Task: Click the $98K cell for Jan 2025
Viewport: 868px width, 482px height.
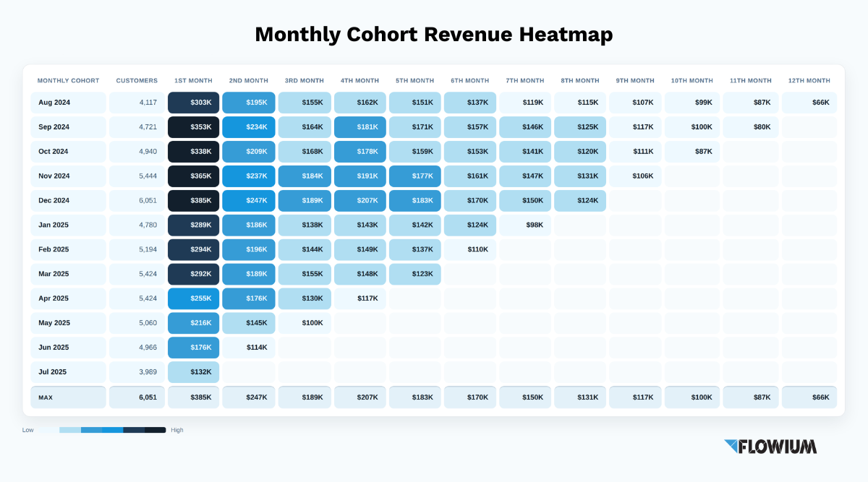Action: click(x=525, y=225)
